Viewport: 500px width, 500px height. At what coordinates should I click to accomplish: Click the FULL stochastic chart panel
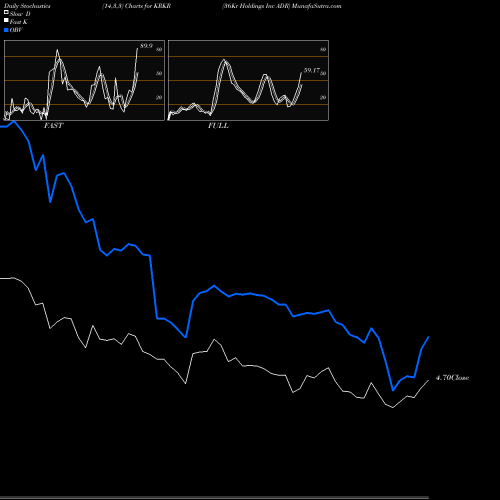(x=248, y=80)
